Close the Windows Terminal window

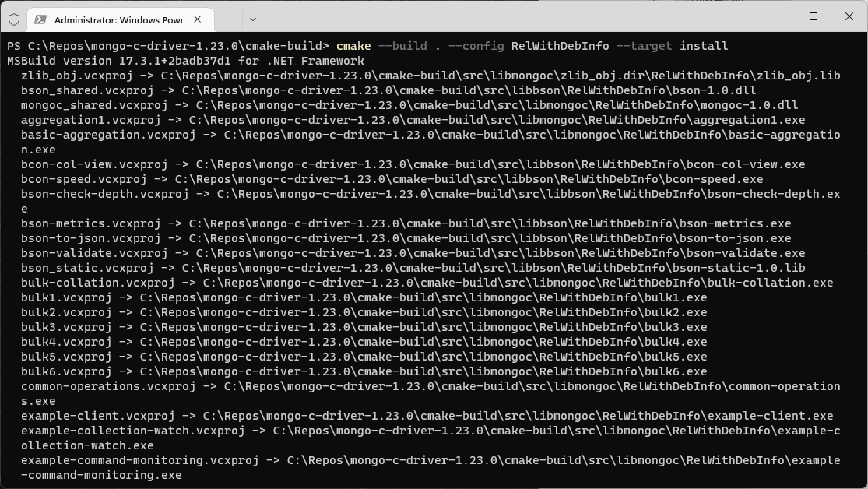coord(849,16)
